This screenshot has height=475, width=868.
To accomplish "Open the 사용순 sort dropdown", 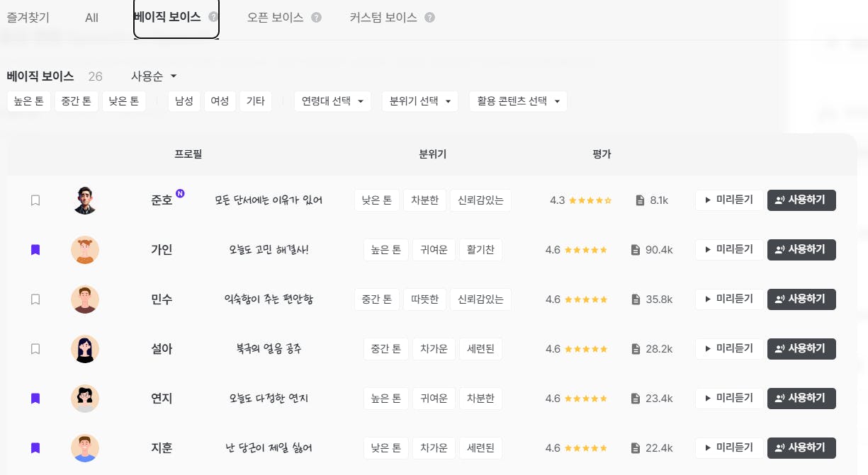I will 154,76.
